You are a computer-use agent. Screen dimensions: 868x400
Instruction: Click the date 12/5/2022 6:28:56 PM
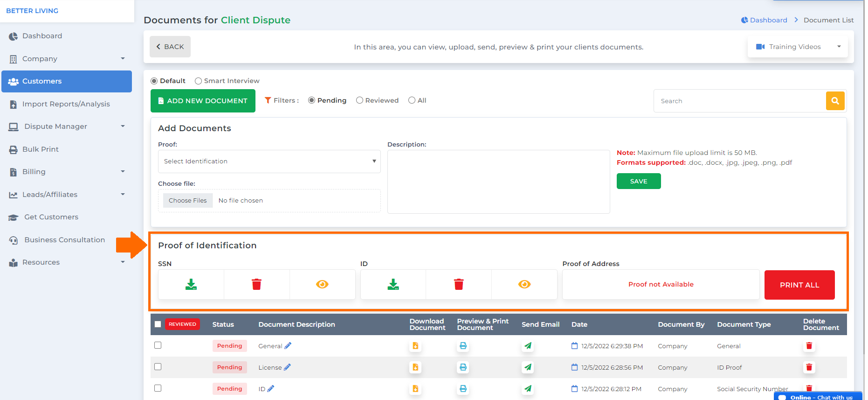click(612, 367)
